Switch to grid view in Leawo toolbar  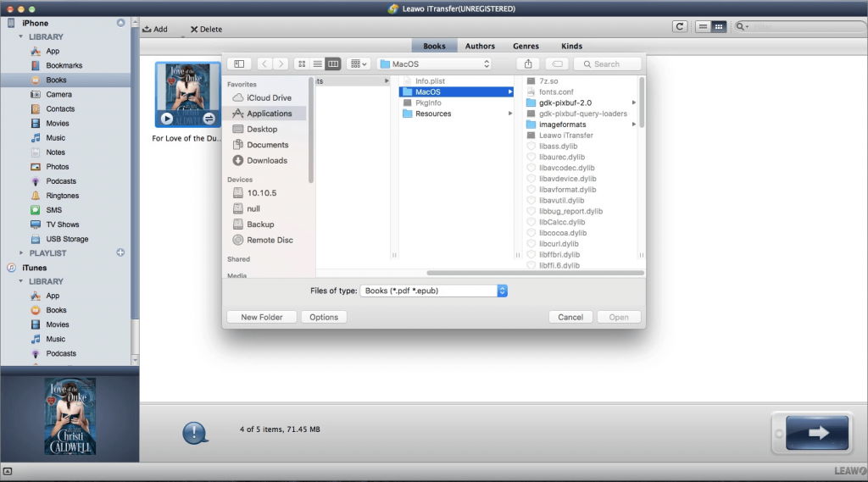coord(719,26)
